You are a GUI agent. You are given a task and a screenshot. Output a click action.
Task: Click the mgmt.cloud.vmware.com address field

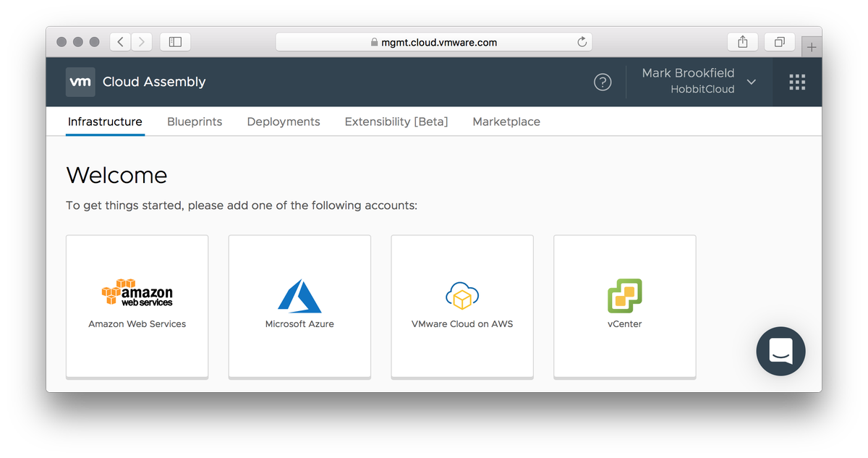coord(434,42)
